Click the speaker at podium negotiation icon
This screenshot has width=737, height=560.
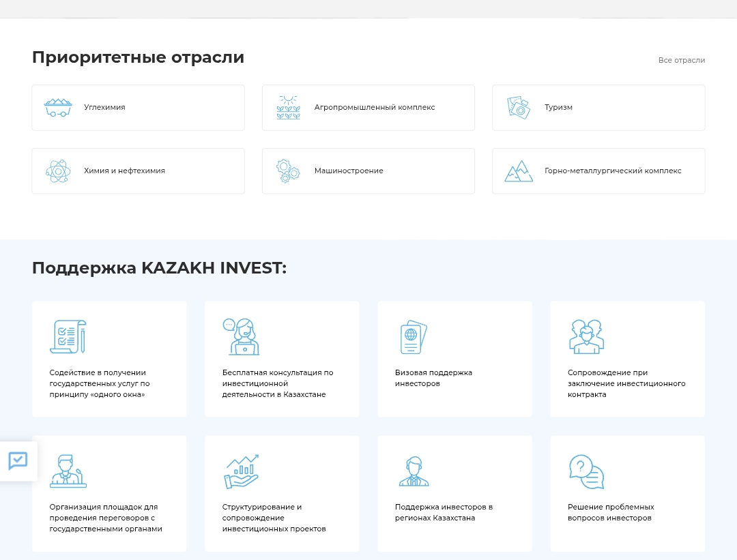point(68,471)
